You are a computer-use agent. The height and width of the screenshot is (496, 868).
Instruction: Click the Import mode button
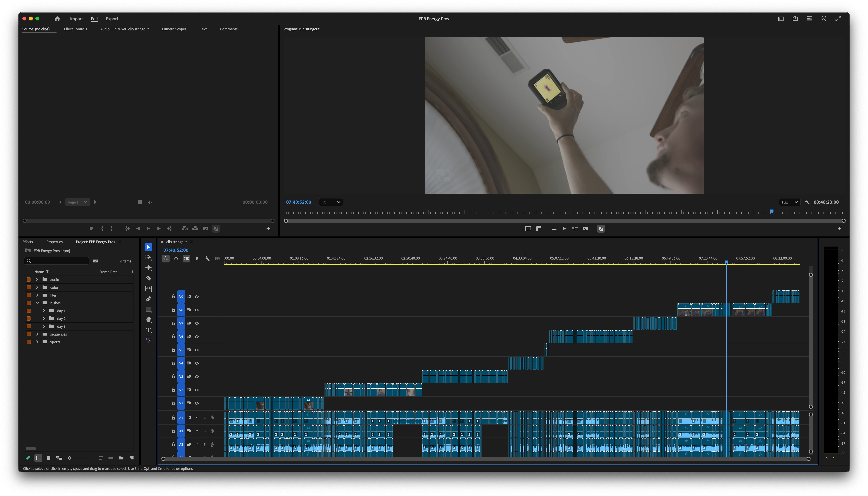pyautogui.click(x=76, y=19)
